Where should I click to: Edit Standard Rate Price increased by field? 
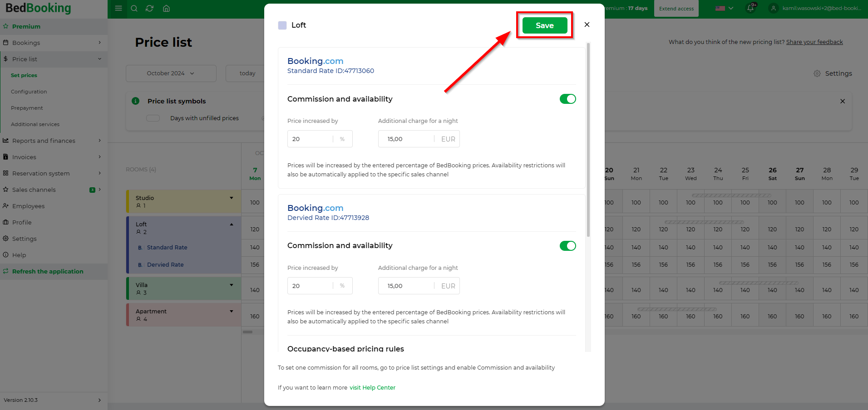click(320, 139)
